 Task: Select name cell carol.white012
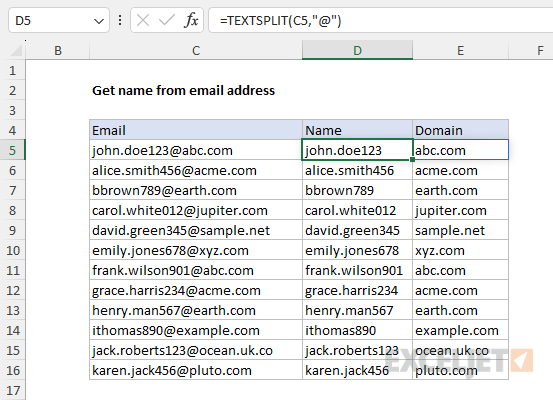click(357, 210)
